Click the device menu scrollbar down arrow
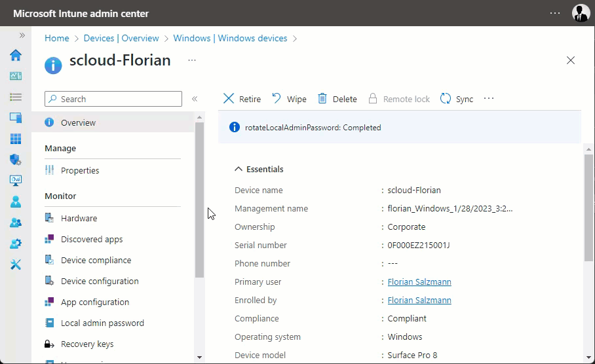This screenshot has height=364, width=595. 200,357
